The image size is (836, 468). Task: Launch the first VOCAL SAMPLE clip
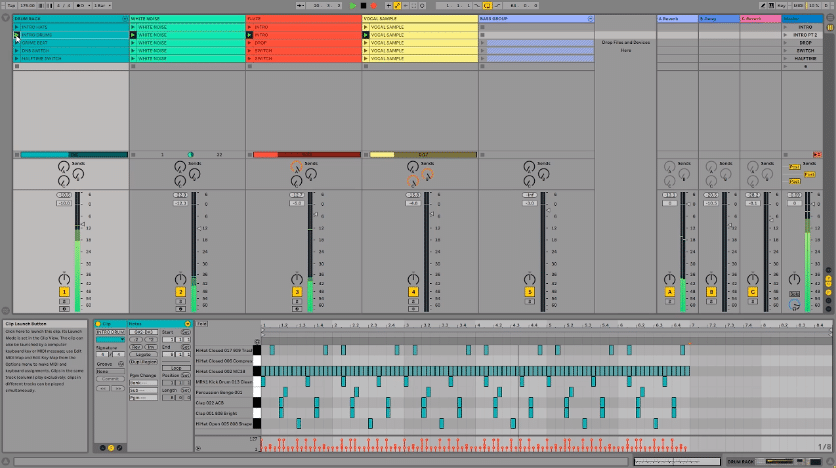366,27
